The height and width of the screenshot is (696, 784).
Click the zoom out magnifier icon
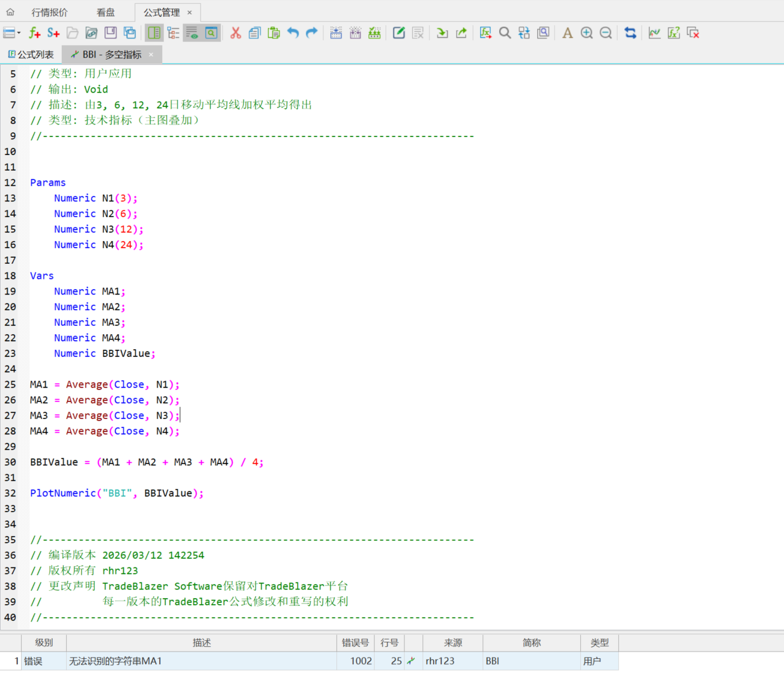click(x=606, y=33)
